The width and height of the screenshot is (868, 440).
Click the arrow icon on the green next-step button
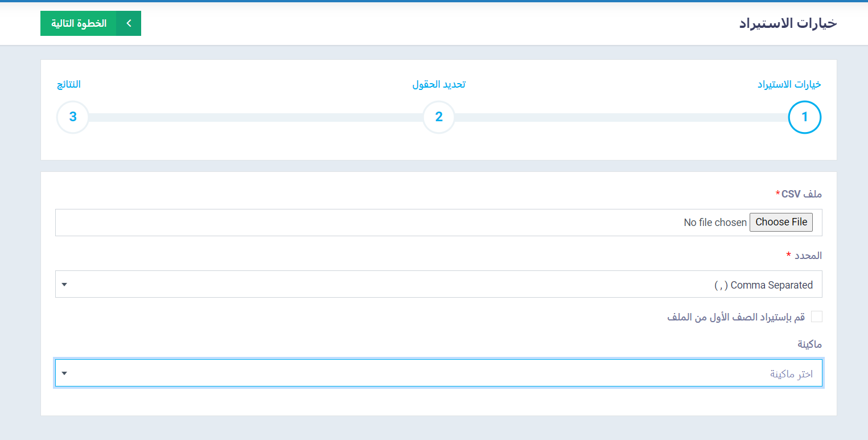129,23
